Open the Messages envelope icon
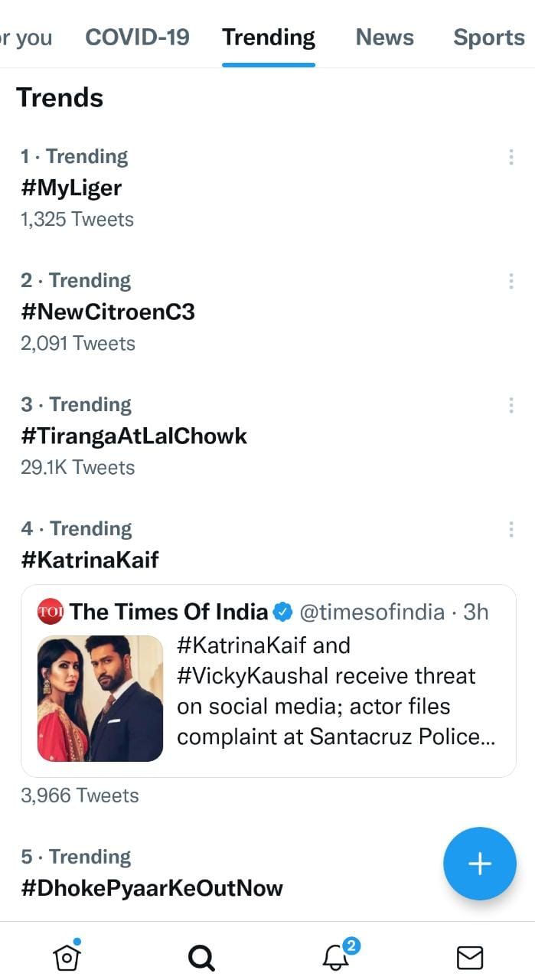535x980 pixels. [469, 957]
